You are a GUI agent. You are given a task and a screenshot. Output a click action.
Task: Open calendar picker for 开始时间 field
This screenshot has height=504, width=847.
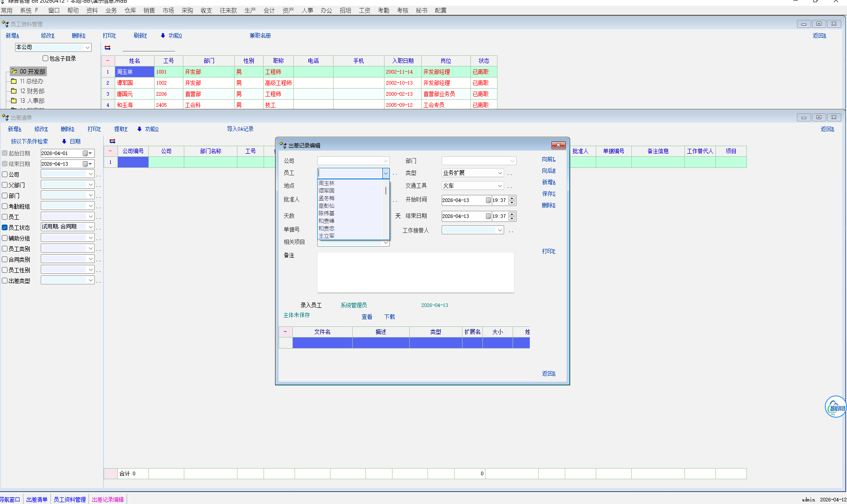tap(488, 201)
